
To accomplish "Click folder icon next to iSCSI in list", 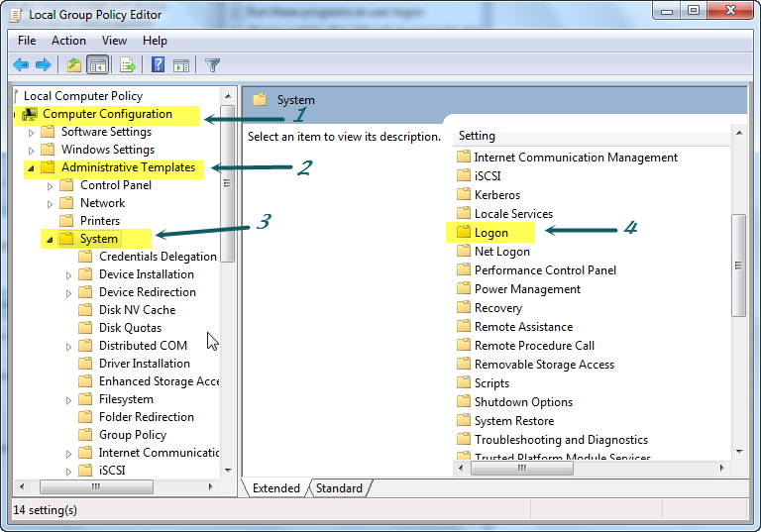I will point(464,175).
